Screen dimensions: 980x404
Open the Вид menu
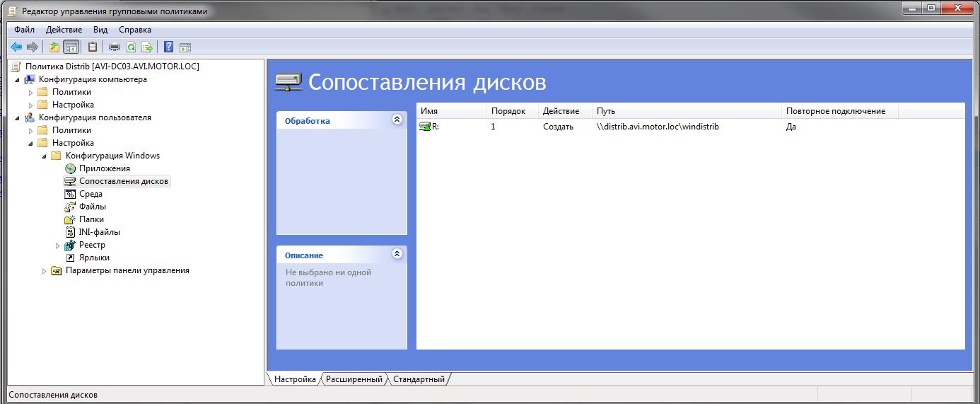pyautogui.click(x=100, y=30)
